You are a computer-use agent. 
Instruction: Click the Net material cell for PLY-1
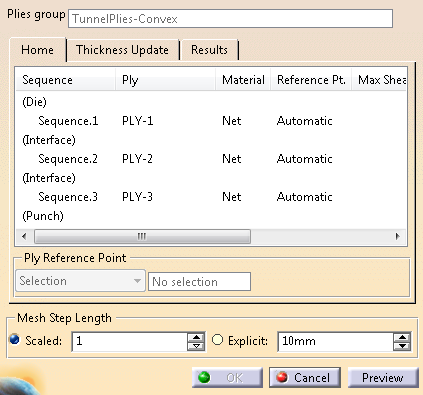pyautogui.click(x=232, y=121)
